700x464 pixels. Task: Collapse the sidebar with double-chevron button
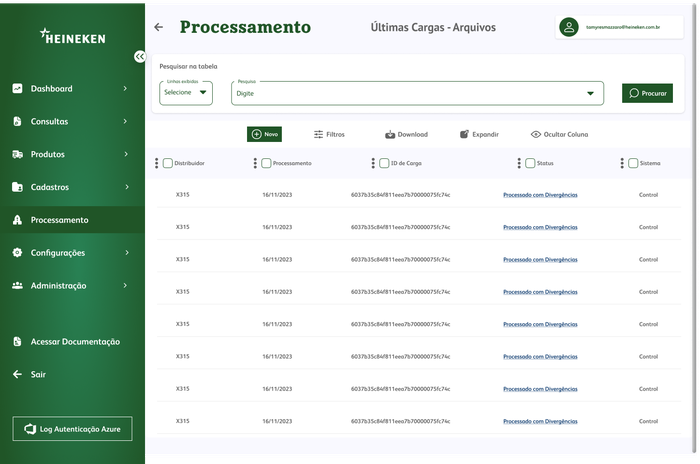click(140, 56)
